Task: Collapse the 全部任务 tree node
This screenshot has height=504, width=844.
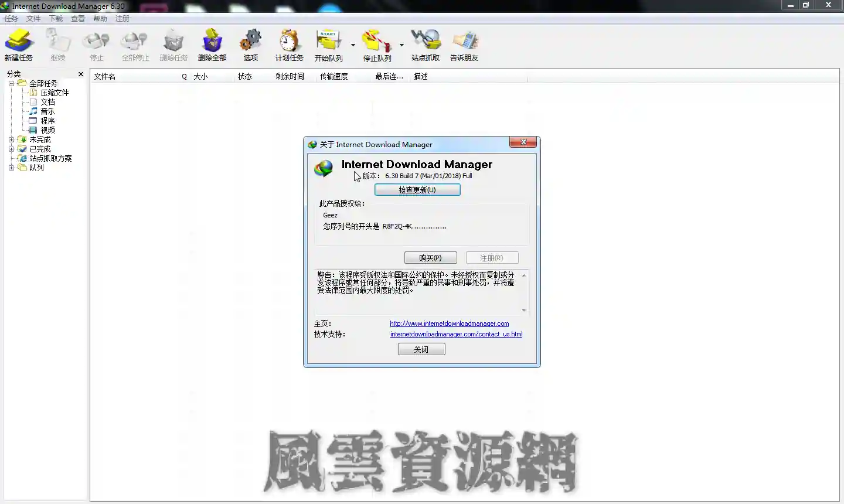Action: pyautogui.click(x=11, y=83)
